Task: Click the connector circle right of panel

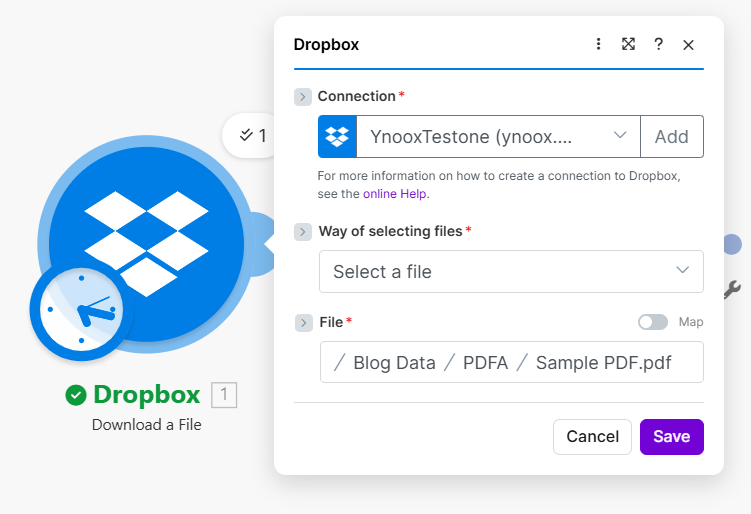Action: click(733, 244)
